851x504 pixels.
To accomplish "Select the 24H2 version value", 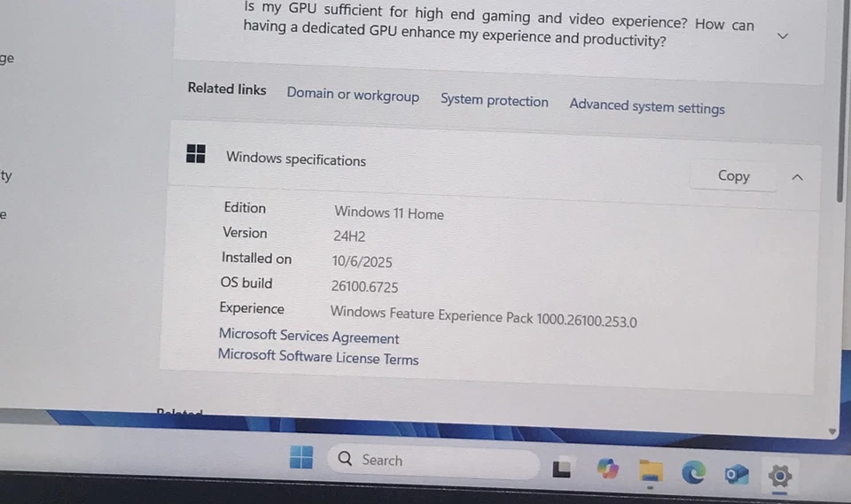I will point(349,236).
